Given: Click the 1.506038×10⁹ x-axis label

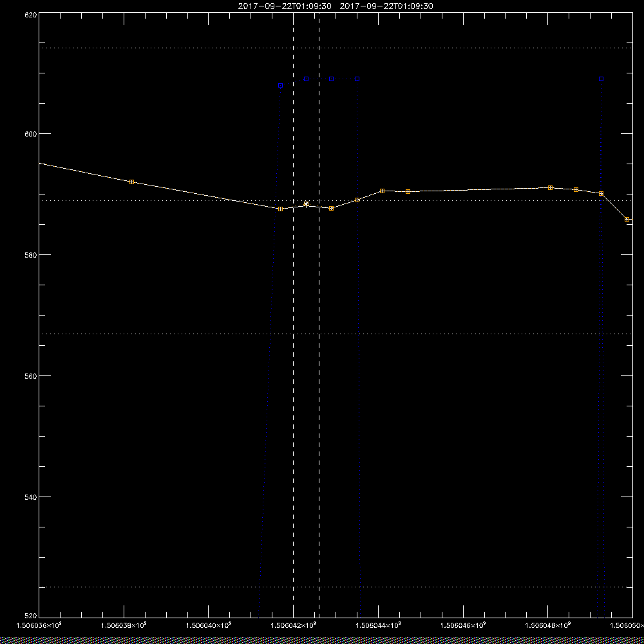Looking at the screenshot, I should point(124,625).
